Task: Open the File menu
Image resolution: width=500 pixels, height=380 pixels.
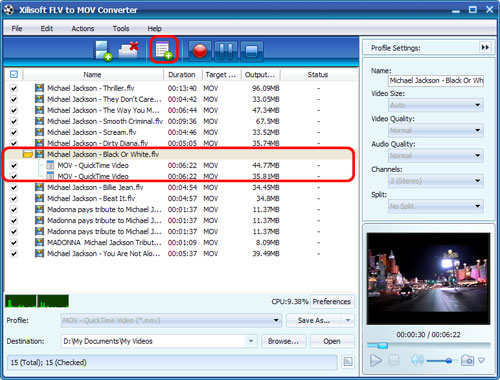Action: [x=17, y=28]
